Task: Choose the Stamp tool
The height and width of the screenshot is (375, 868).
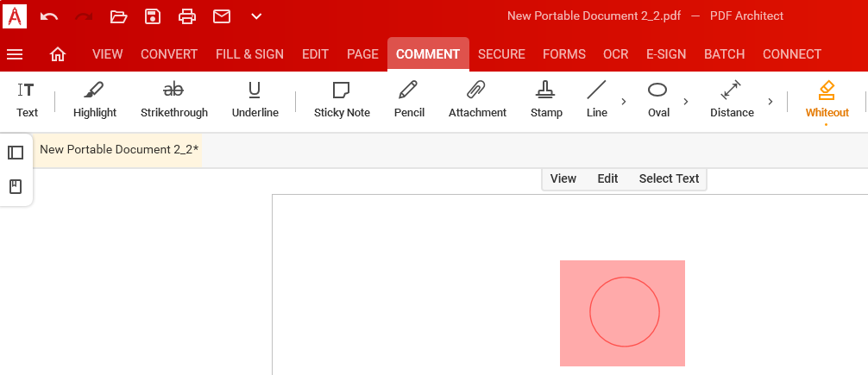Action: (546, 99)
